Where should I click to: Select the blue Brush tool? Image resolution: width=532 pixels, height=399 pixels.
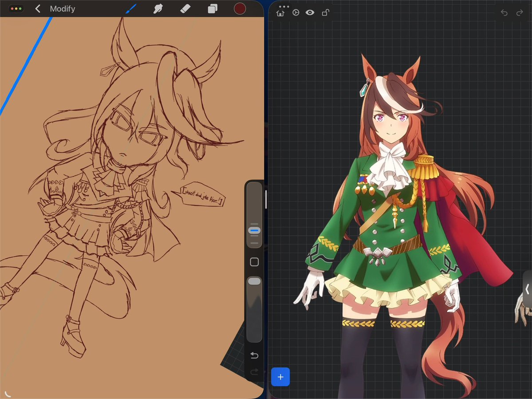[131, 9]
